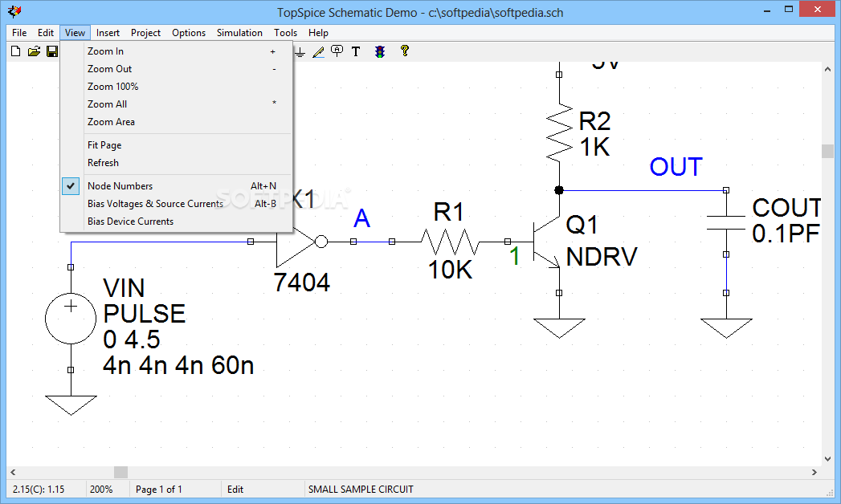
Task: Select the R1 resistor symbol
Action: point(450,242)
